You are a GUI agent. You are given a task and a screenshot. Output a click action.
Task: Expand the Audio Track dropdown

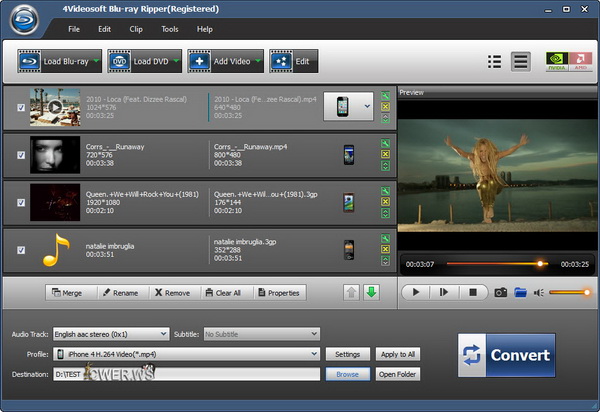[x=163, y=334]
